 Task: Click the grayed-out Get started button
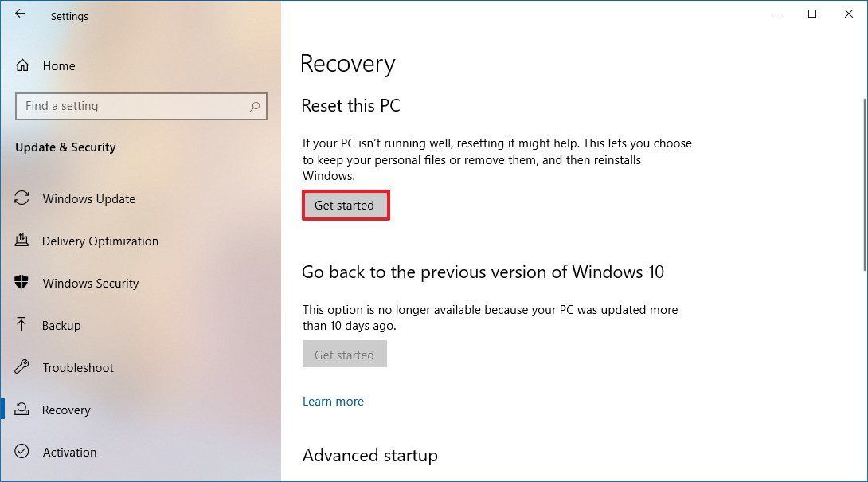click(x=344, y=354)
